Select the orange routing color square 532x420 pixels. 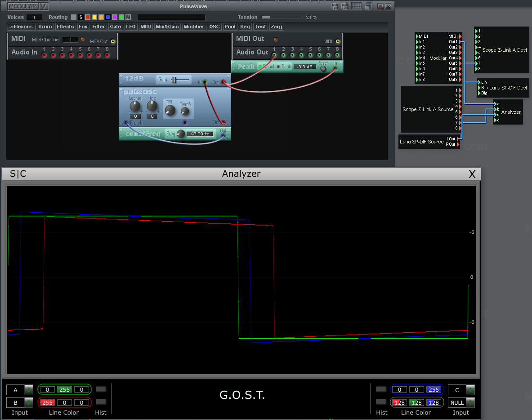101,17
